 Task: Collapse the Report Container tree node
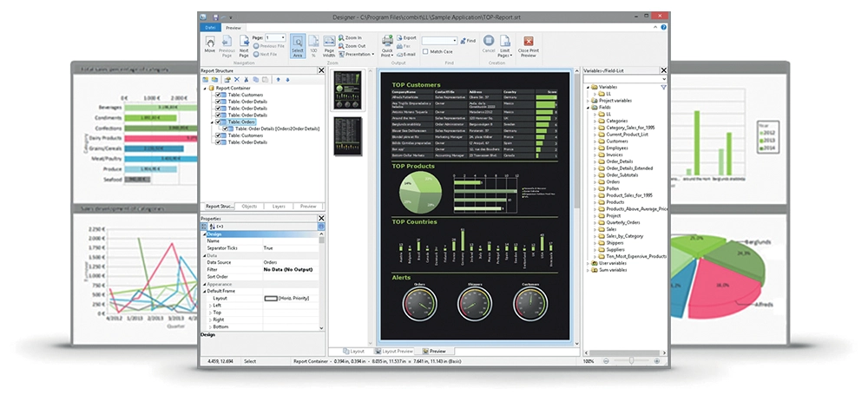(204, 88)
